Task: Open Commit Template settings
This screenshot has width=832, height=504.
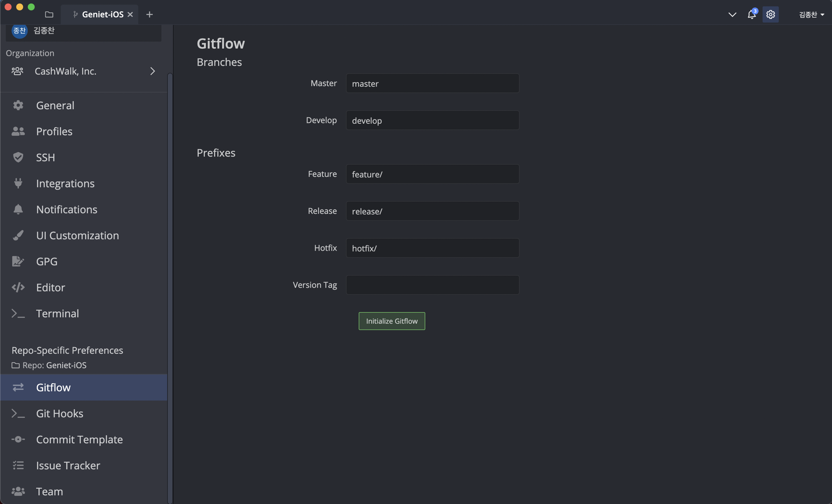Action: (79, 439)
